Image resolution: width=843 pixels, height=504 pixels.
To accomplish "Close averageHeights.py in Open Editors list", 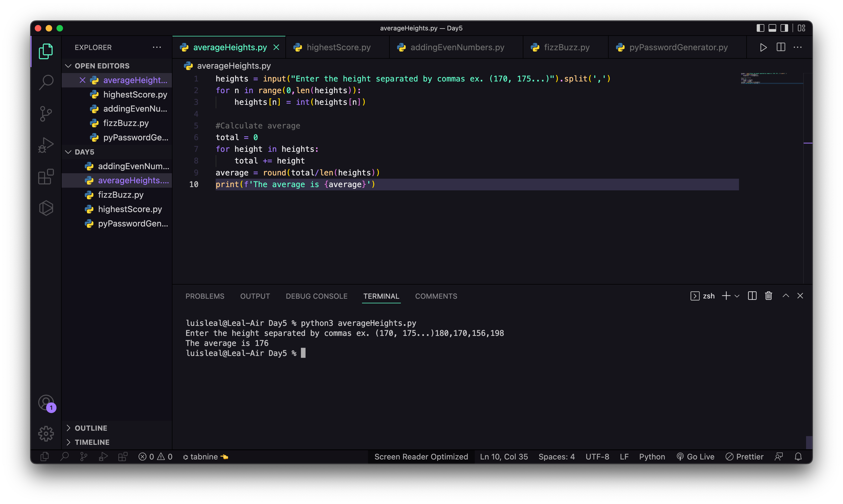I will (x=82, y=80).
